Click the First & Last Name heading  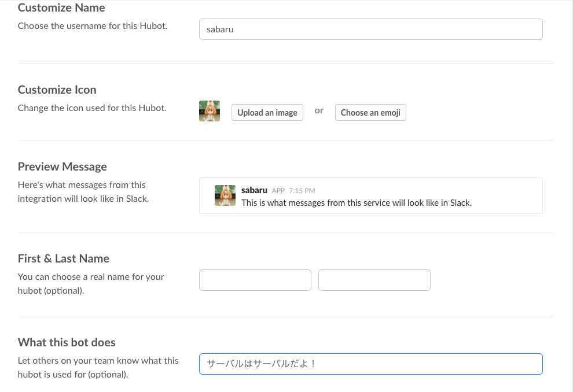tap(64, 259)
